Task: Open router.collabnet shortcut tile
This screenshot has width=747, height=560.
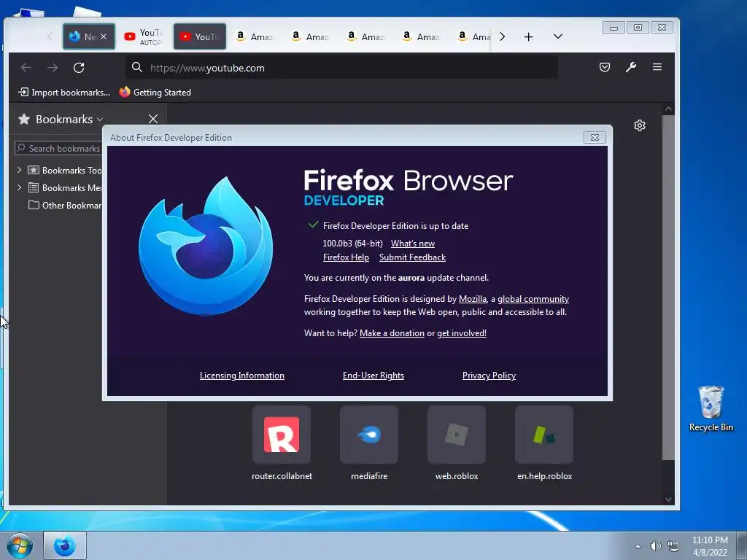Action: (x=282, y=435)
